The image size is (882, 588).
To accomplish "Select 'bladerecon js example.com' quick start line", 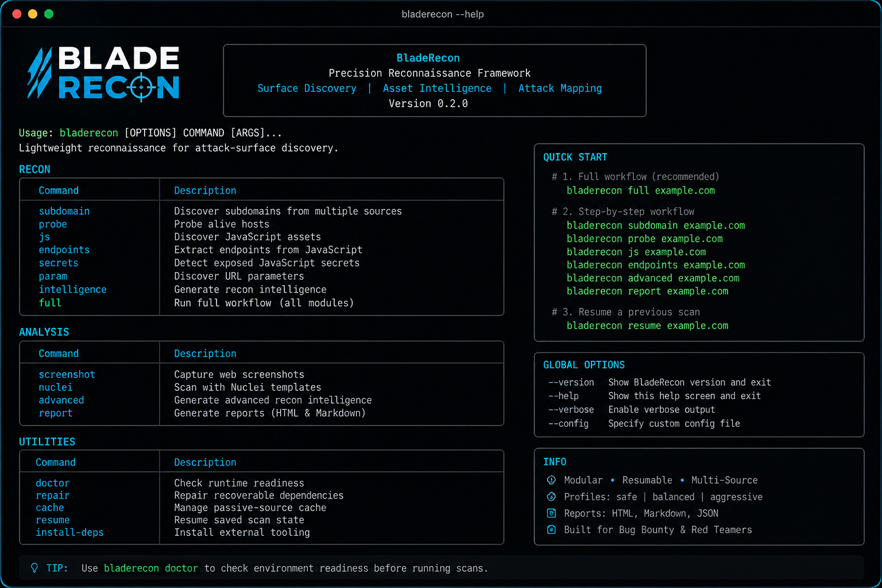I will (x=636, y=252).
